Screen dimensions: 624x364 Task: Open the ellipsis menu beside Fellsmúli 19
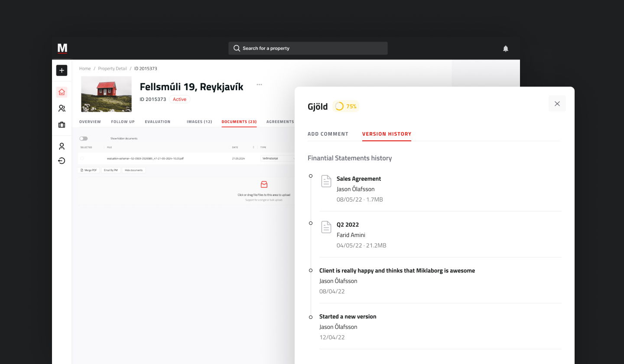click(259, 85)
